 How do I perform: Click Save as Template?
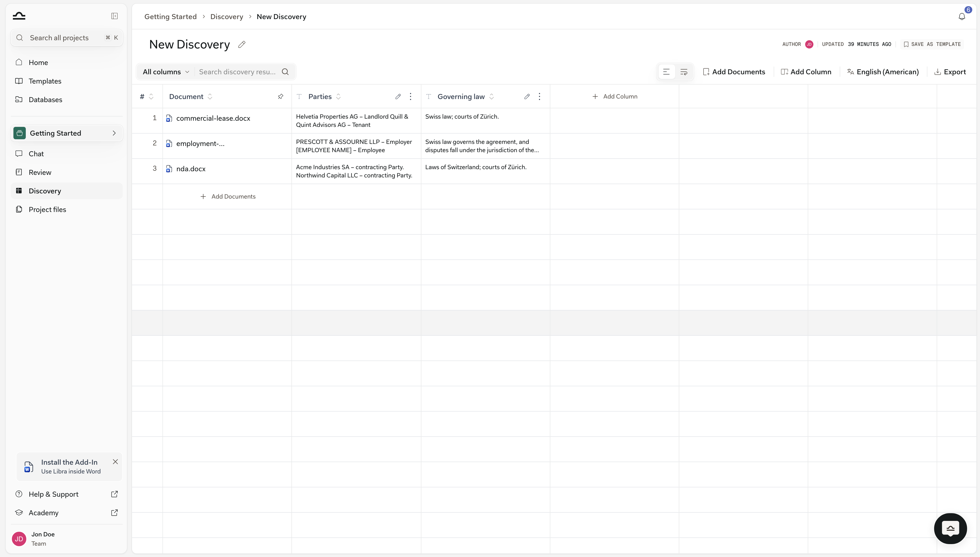[932, 44]
